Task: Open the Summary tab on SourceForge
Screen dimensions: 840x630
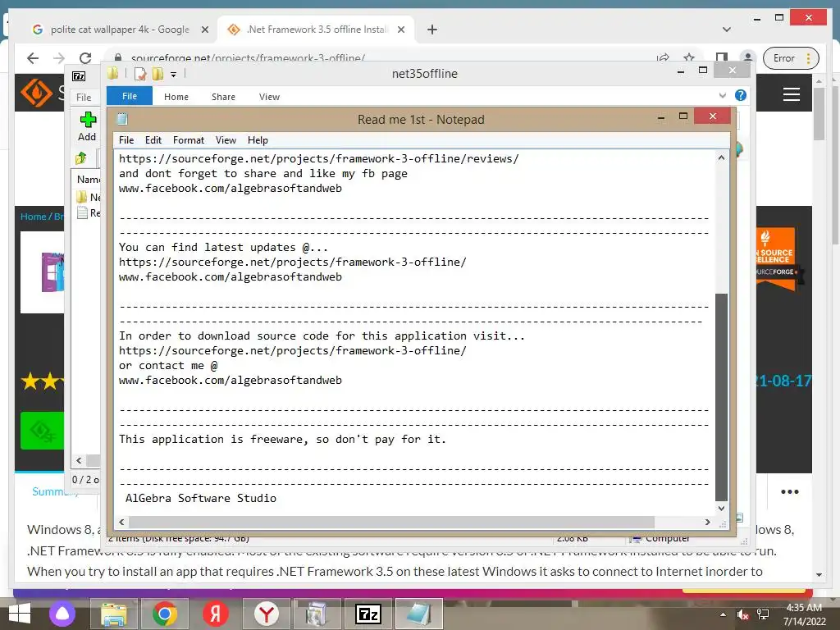Action: pos(55,491)
